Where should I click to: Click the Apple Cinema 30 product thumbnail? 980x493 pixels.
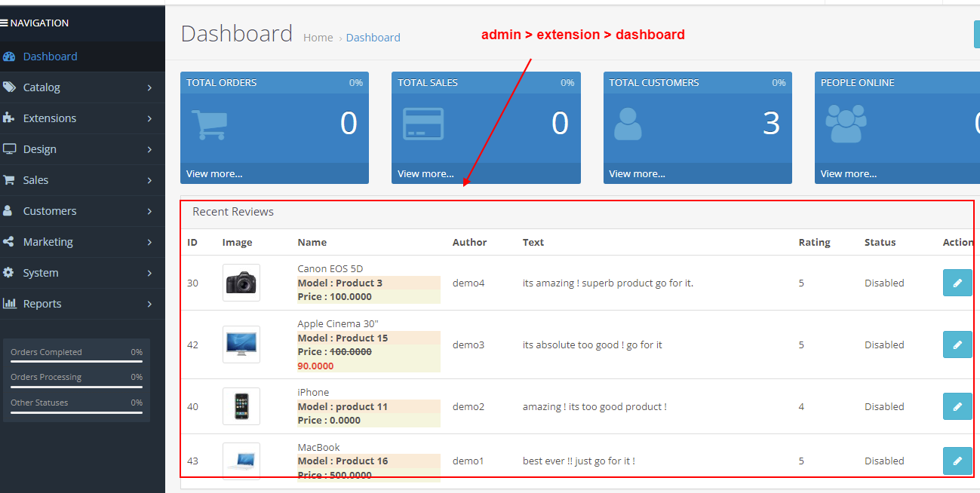click(241, 344)
